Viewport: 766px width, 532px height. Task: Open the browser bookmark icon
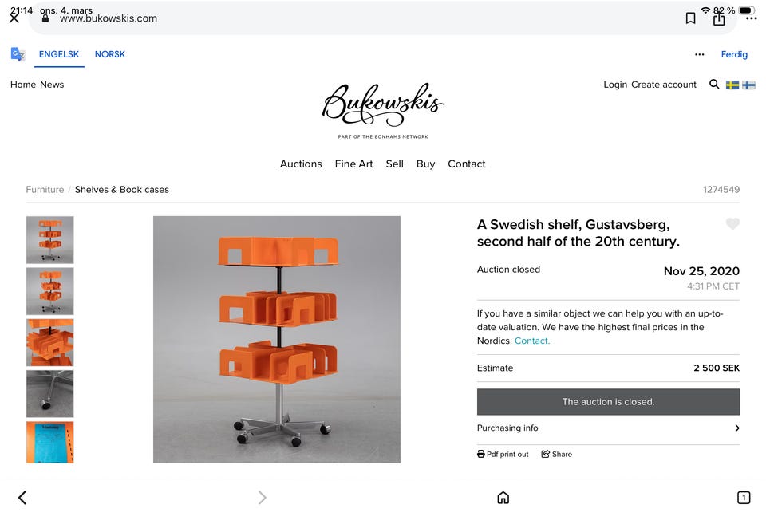tap(690, 17)
